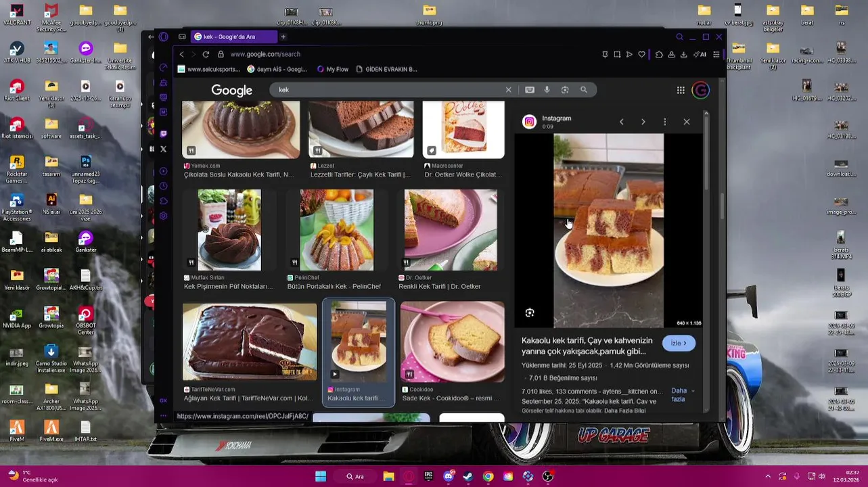The width and height of the screenshot is (868, 487).
Task: Open Windows Start menu
Action: [x=321, y=476]
